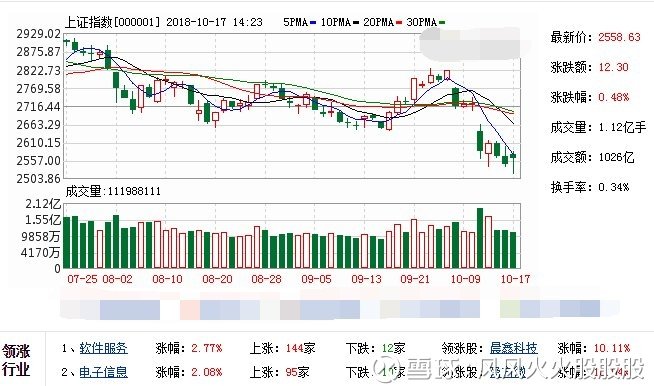Click the 2503.86 price axis label
Image resolution: width=654 pixels, height=386 pixels.
tap(38, 179)
